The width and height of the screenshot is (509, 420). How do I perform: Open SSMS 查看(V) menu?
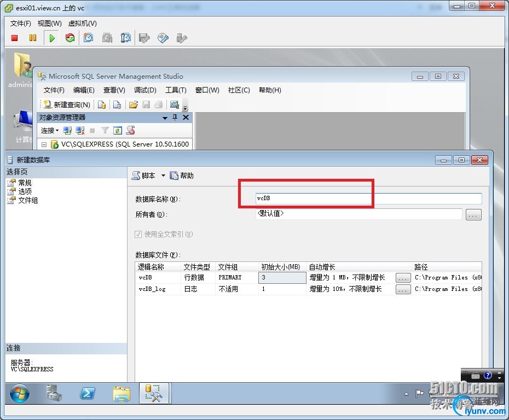(x=114, y=90)
